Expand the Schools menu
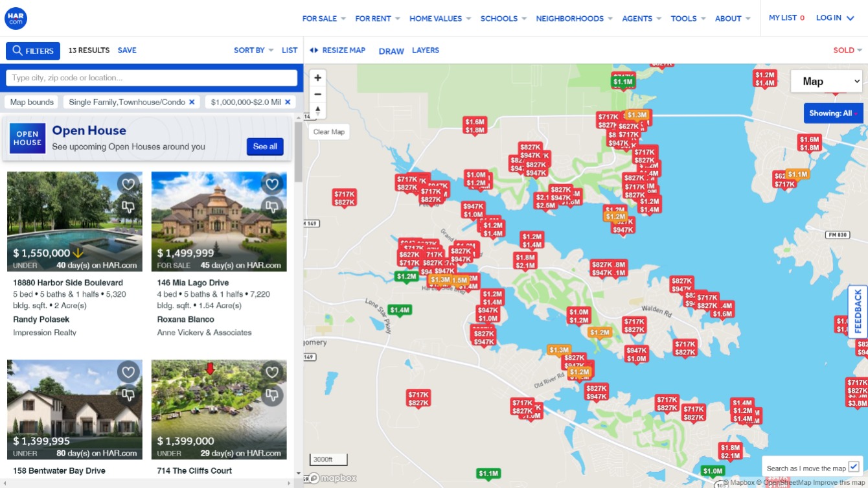 pyautogui.click(x=503, y=19)
